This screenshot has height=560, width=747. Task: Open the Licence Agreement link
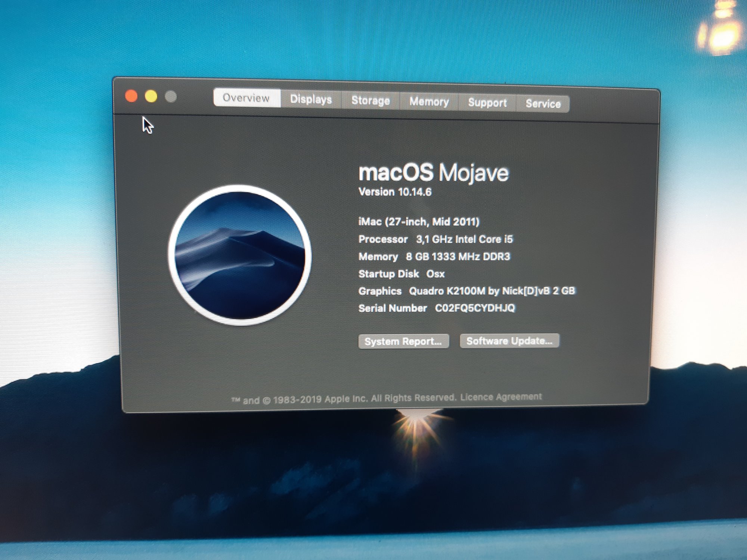(x=501, y=397)
